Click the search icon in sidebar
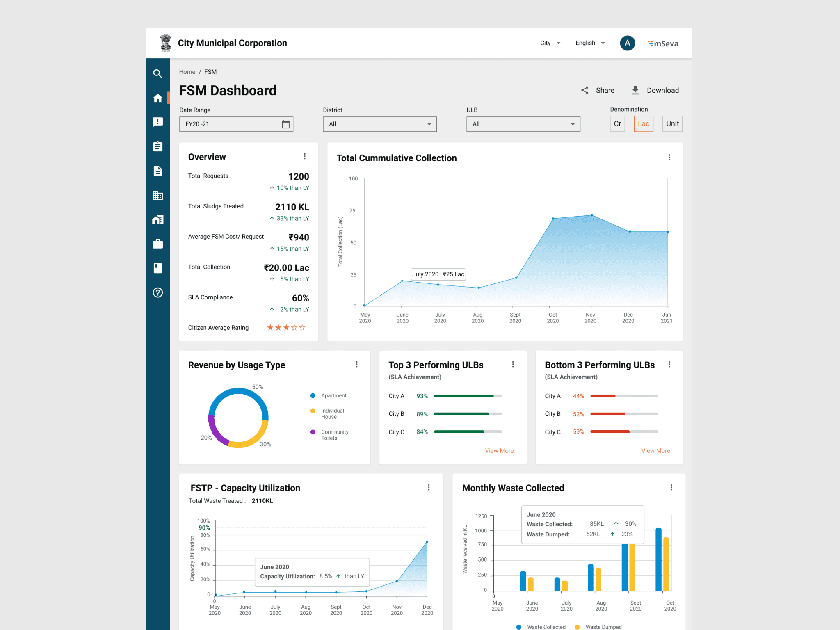Image resolution: width=840 pixels, height=630 pixels. 157,74
